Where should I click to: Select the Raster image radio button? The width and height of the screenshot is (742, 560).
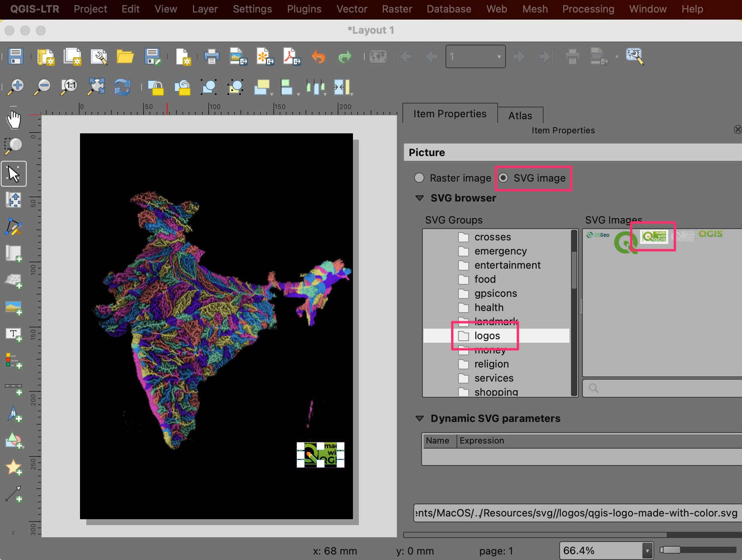[x=419, y=178]
